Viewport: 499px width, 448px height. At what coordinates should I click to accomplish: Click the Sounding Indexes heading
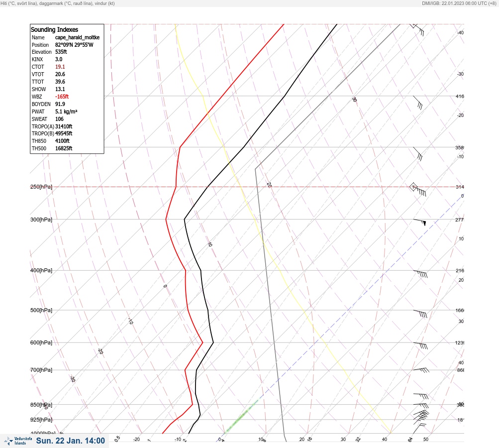pyautogui.click(x=54, y=29)
